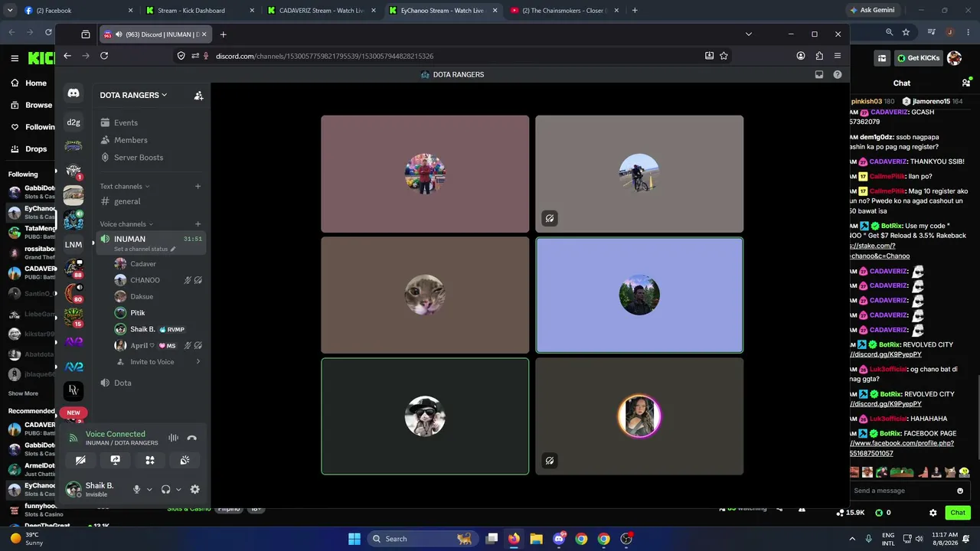This screenshot has width=980, height=551.
Task: Switch to The Chainsmokers YouTube tab
Action: pyautogui.click(x=563, y=11)
